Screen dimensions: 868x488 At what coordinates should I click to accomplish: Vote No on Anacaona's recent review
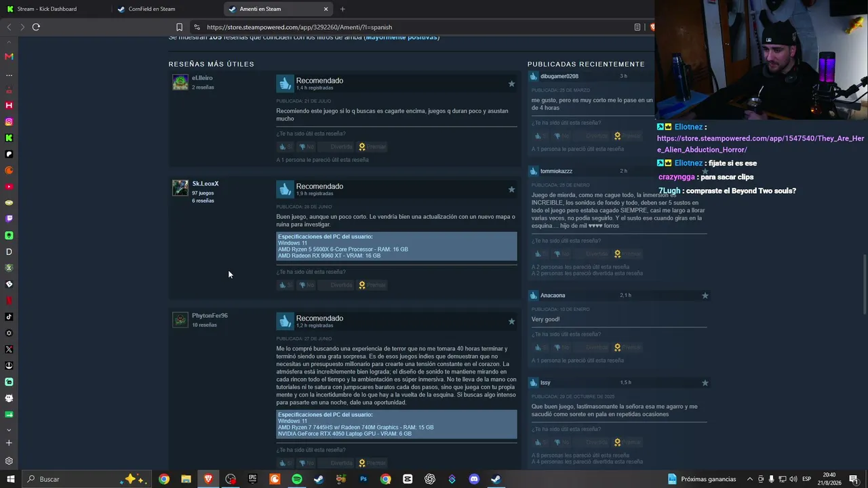point(562,347)
